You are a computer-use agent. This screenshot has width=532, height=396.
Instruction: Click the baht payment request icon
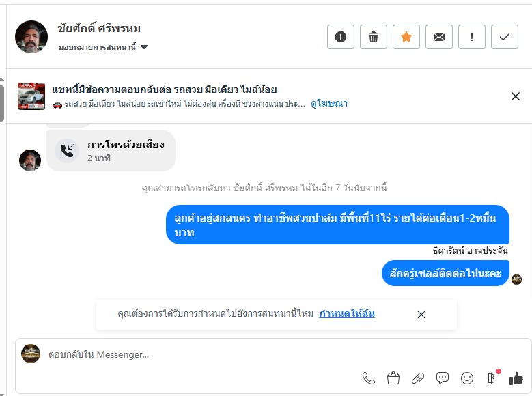(x=491, y=378)
